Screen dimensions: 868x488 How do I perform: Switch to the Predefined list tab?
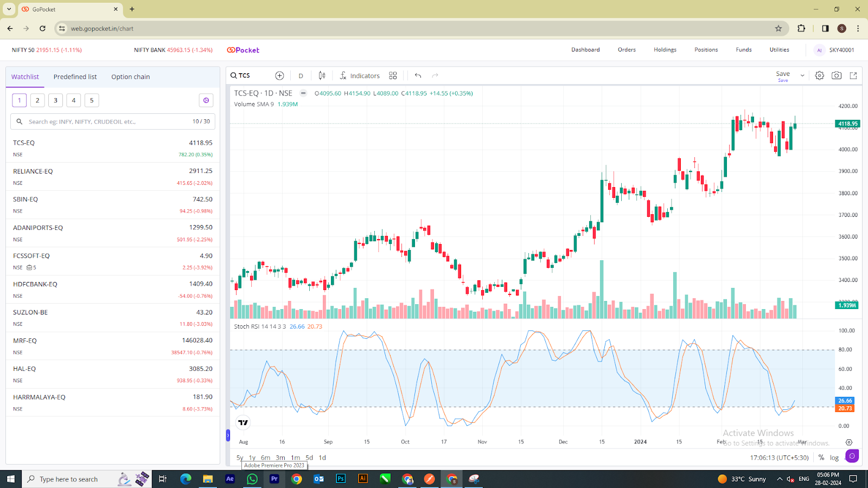(x=75, y=76)
